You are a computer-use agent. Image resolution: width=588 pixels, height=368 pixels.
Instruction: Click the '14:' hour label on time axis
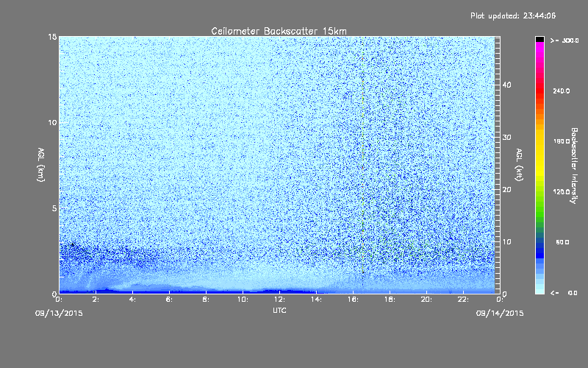pos(316,300)
